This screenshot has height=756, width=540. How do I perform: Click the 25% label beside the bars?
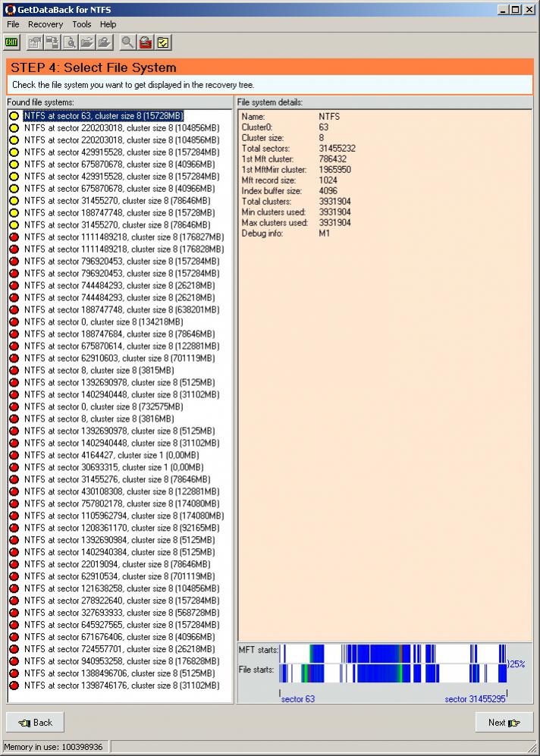(x=517, y=664)
